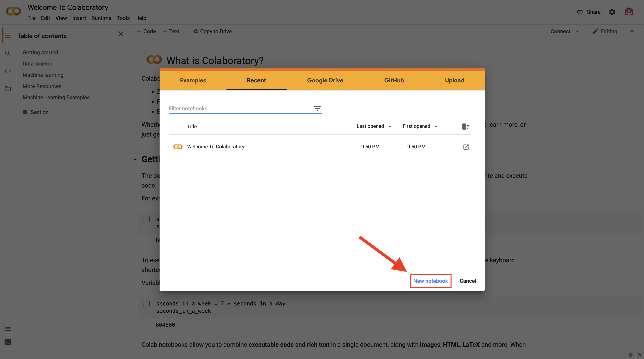Switch to the Google Drive tab
Screen dimensions: 644x359
tap(325, 80)
